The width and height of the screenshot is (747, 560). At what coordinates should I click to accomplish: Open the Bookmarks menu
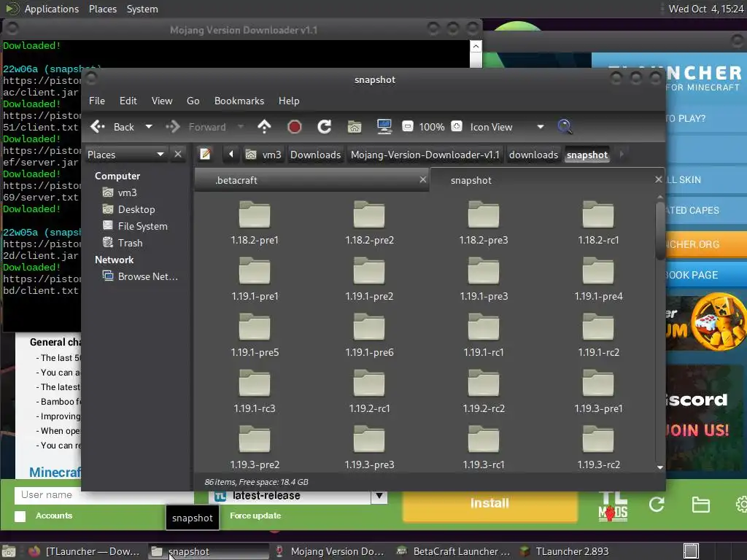(x=239, y=101)
